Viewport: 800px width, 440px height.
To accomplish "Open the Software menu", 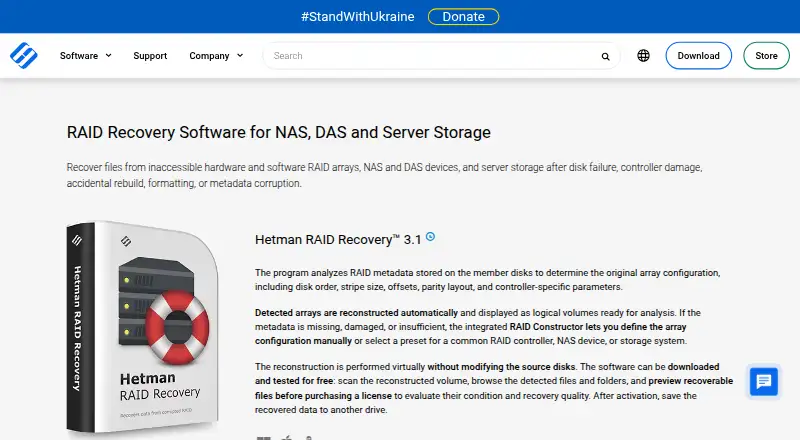I will click(79, 56).
